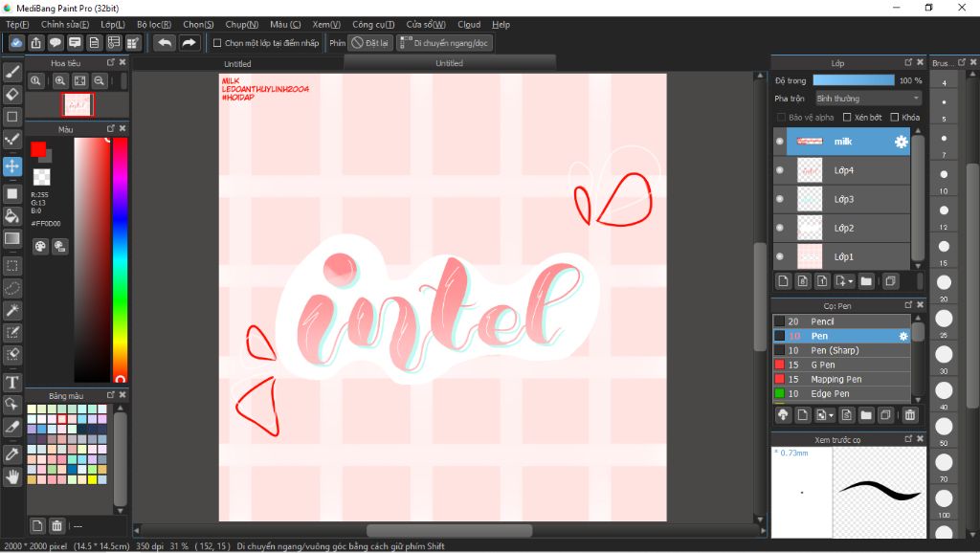Select the Brush tool in left toolbar
This screenshot has height=553, width=980.
click(11, 72)
